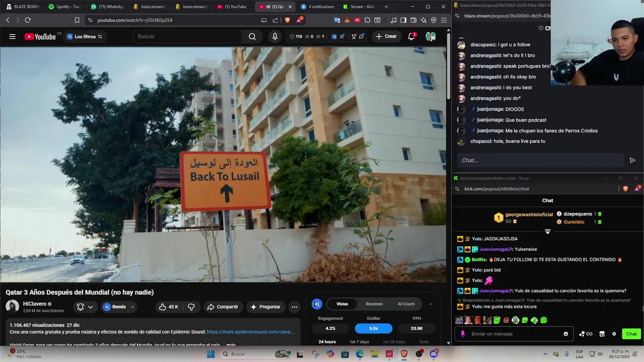The height and width of the screenshot is (362, 644).
Task: Click the 4.2% Engagement value
Action: [x=331, y=328]
